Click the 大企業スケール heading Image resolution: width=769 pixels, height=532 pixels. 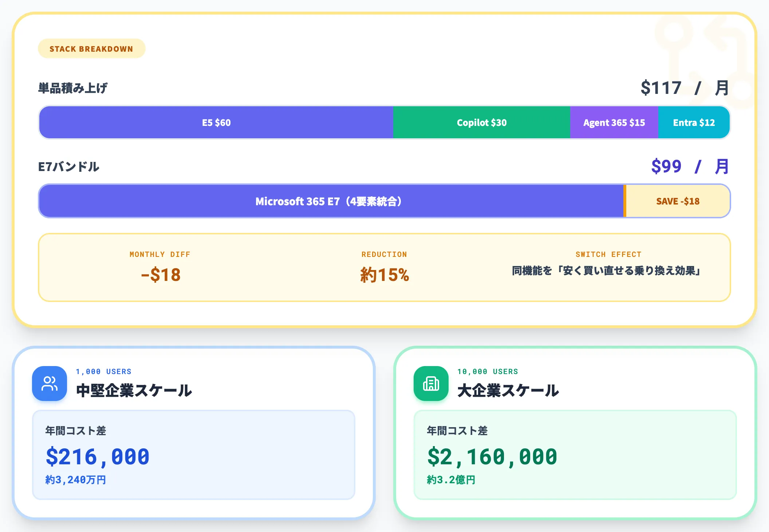tap(508, 390)
